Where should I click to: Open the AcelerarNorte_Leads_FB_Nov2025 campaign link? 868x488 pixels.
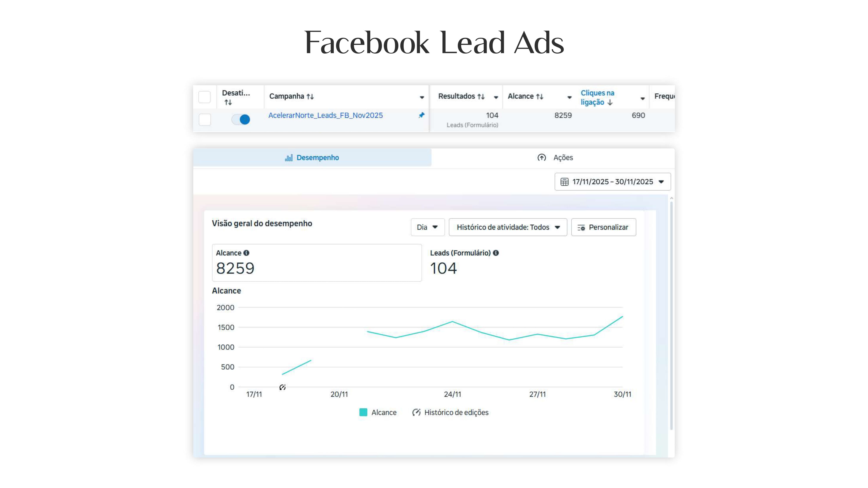pos(325,116)
